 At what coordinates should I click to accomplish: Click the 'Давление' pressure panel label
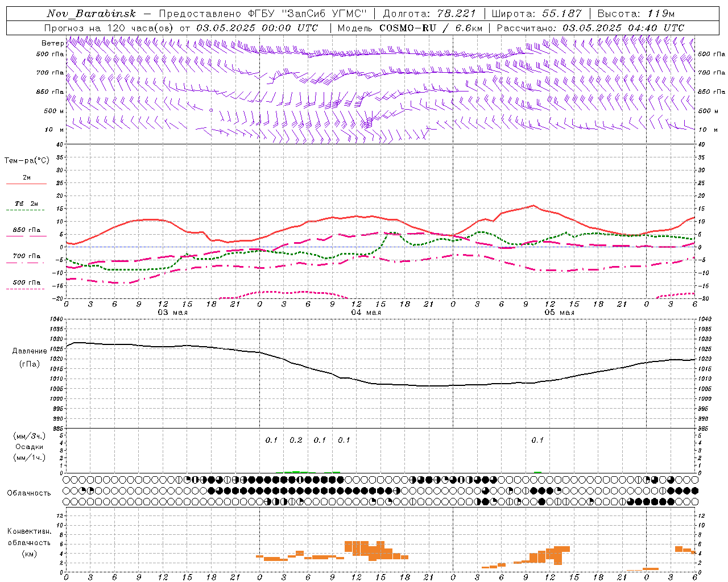click(x=30, y=351)
